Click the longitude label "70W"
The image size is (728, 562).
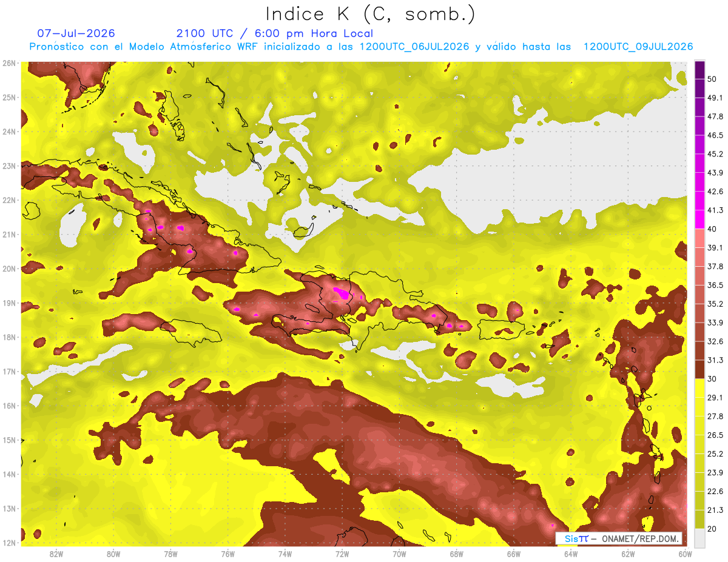point(399,554)
